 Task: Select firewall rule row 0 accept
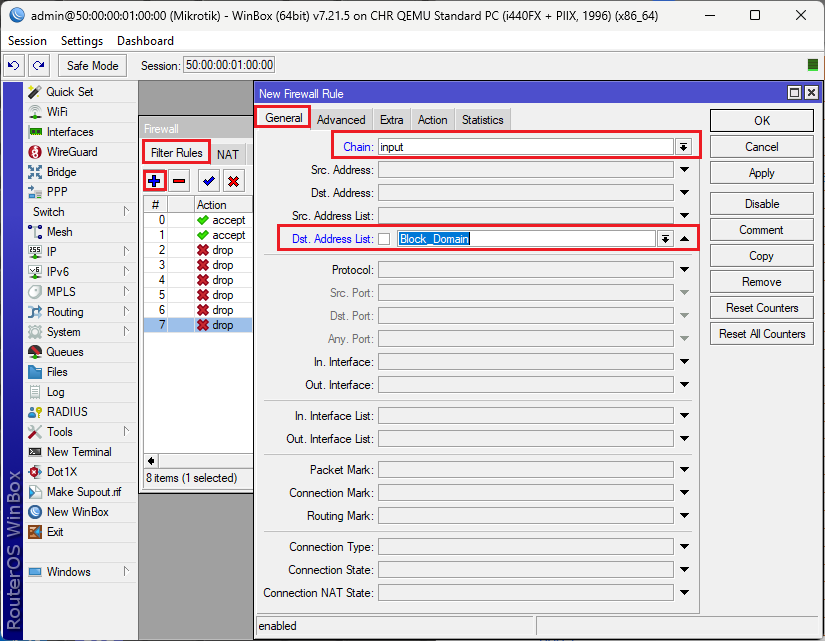click(x=198, y=220)
